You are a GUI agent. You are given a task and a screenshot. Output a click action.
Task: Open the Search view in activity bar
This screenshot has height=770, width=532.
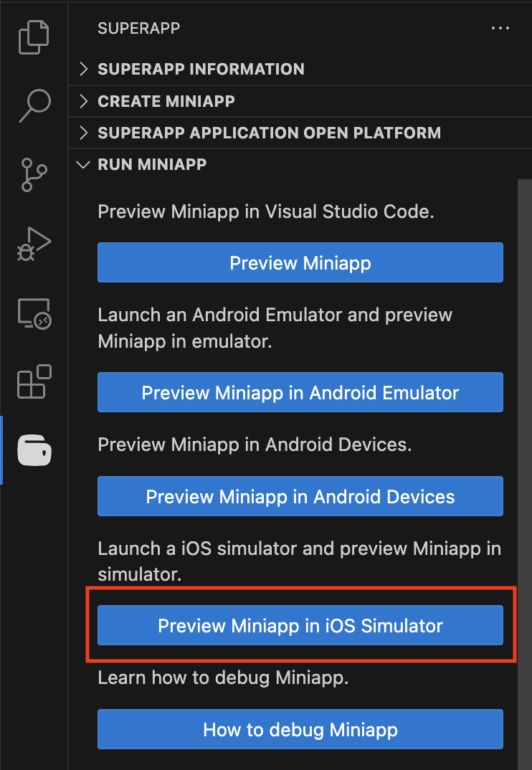(34, 105)
